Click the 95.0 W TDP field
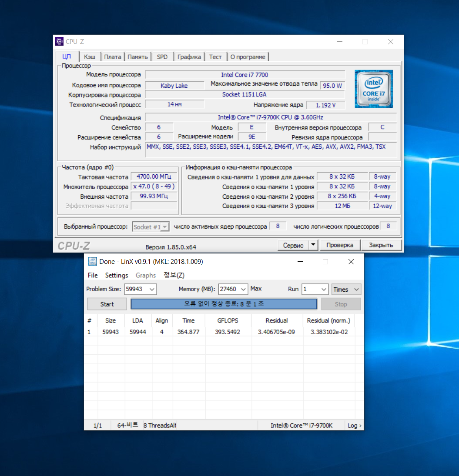The width and height of the screenshot is (459, 476). tap(333, 86)
